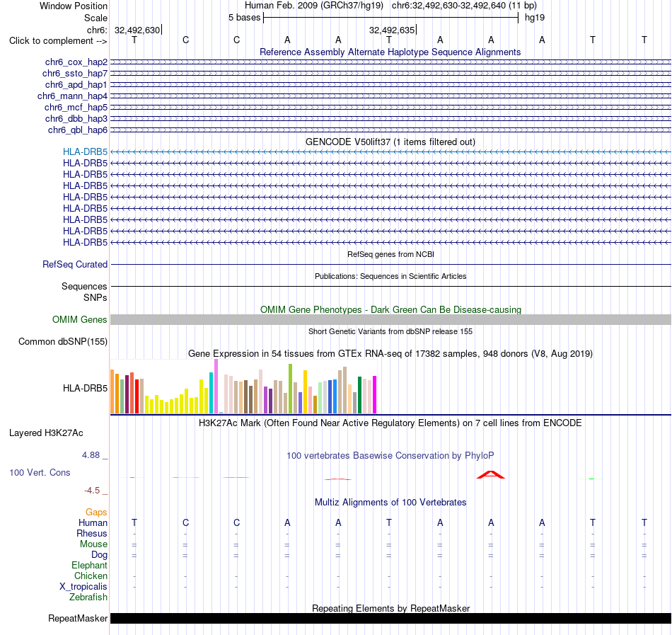Viewport: 672px width, 635px height.
Task: Click the 5 bases scale bar
Action: [x=390, y=18]
